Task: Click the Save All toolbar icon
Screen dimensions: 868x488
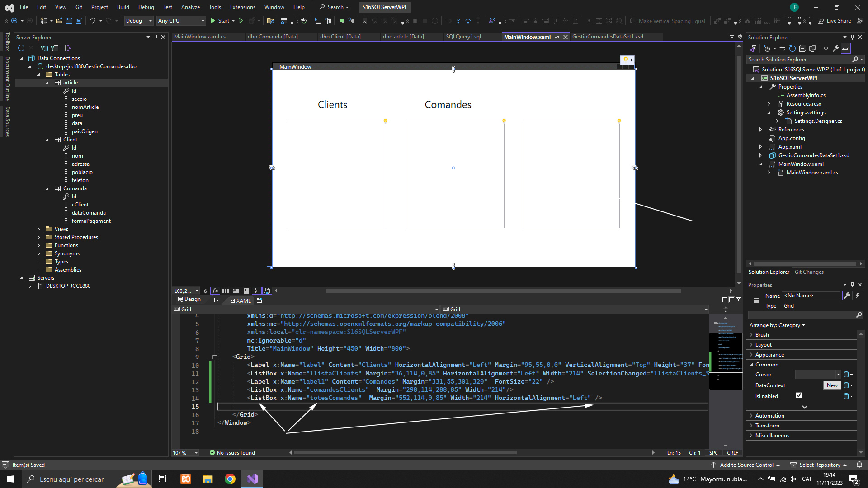Action: (79, 21)
